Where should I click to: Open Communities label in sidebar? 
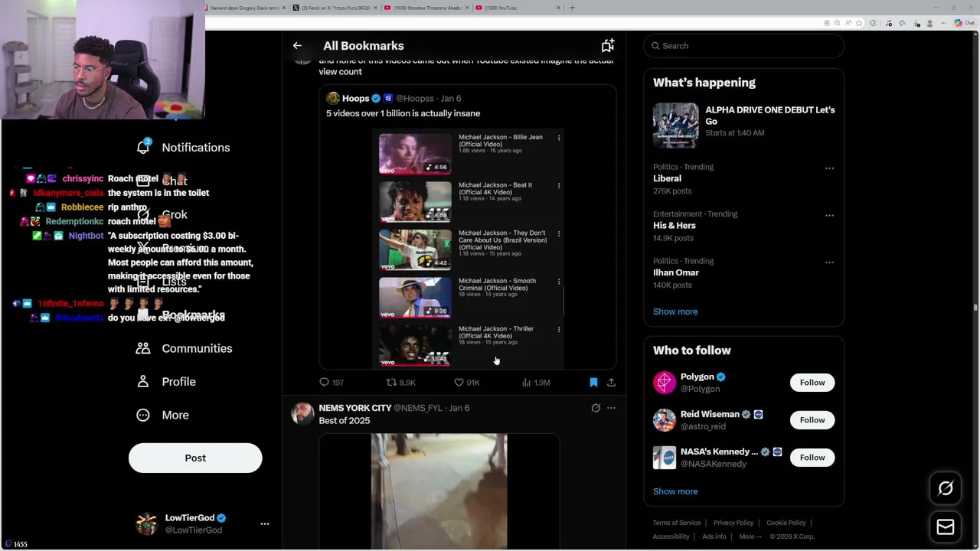[197, 348]
